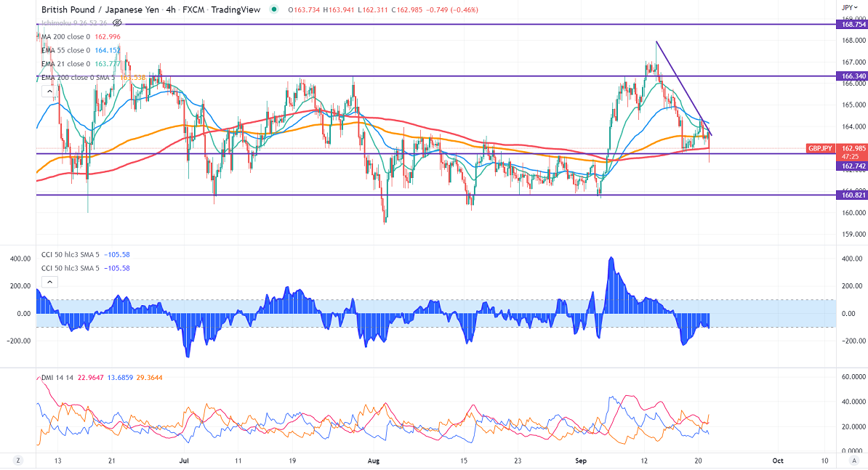Viewport: 868px width, 470px height.
Task: Click the 162.742 horizontal line price label
Action: pos(852,166)
